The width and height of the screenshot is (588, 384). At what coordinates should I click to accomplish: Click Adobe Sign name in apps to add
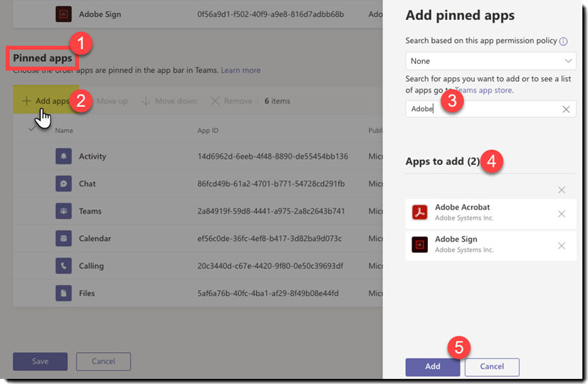456,239
